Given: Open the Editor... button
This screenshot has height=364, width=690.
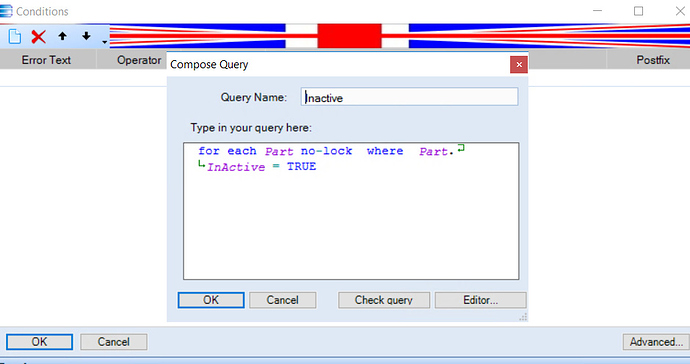Looking at the screenshot, I should coord(481,300).
